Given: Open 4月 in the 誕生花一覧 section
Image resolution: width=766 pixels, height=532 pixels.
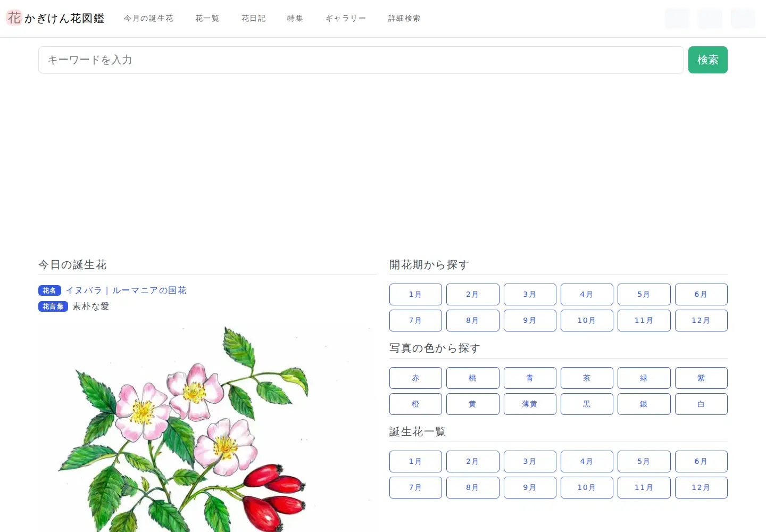Looking at the screenshot, I should (x=587, y=461).
